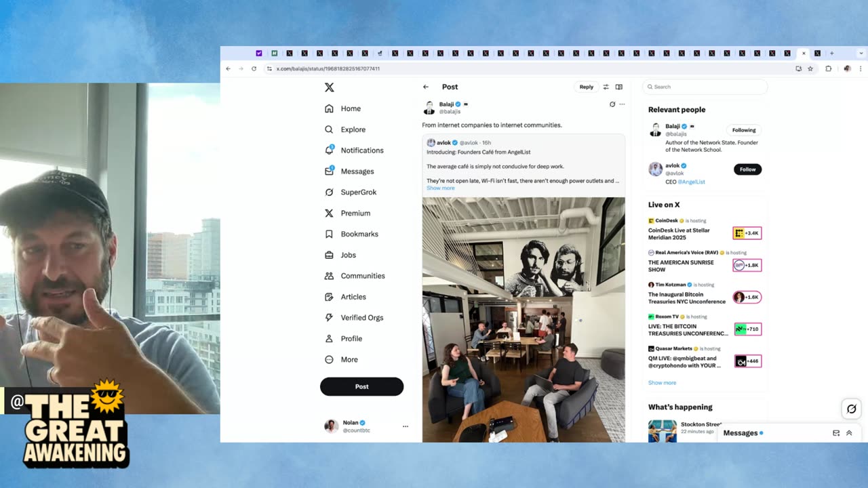The height and width of the screenshot is (488, 868).
Task: Click the Articles sidebar icon
Action: (329, 297)
